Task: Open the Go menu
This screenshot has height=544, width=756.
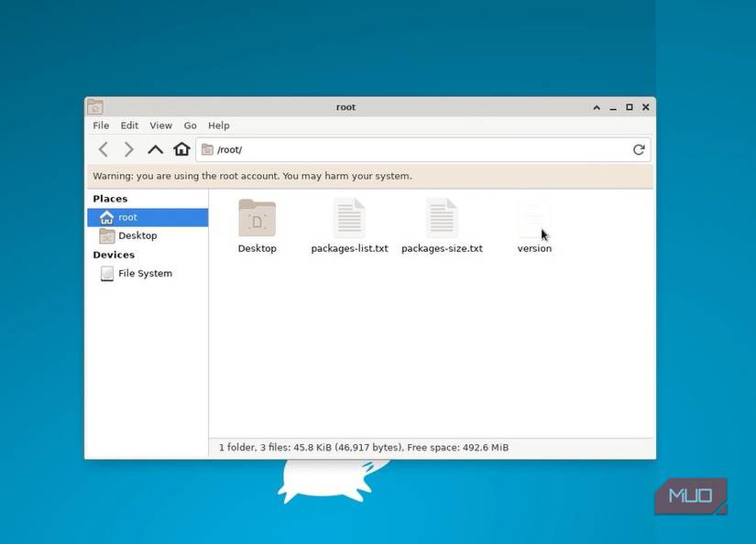Action: [x=190, y=125]
